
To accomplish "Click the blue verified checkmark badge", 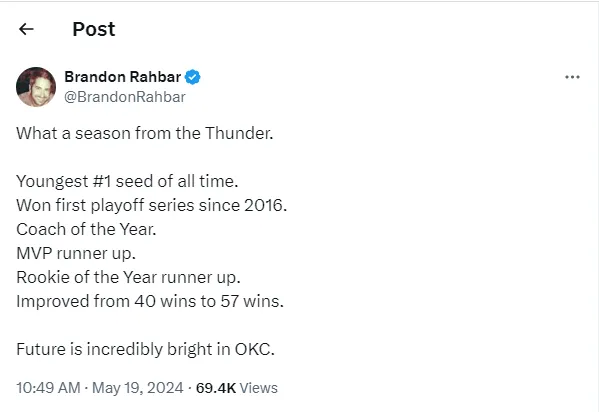I will coord(193,77).
